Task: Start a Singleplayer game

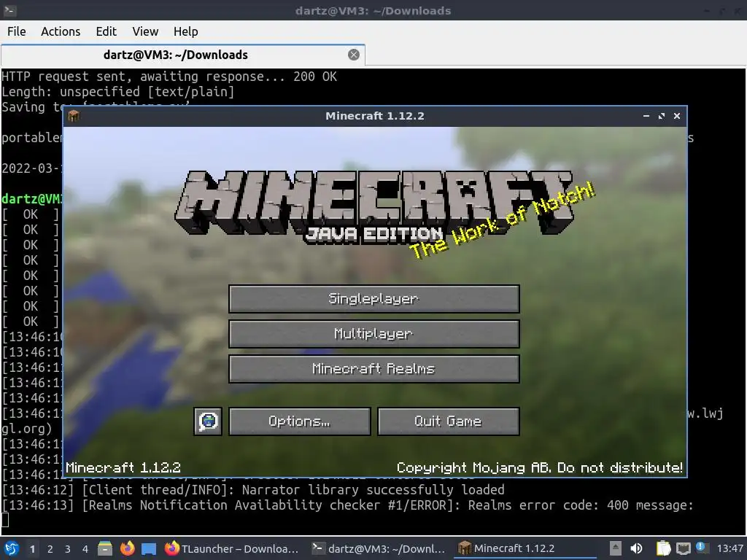Action: pyautogui.click(x=374, y=299)
